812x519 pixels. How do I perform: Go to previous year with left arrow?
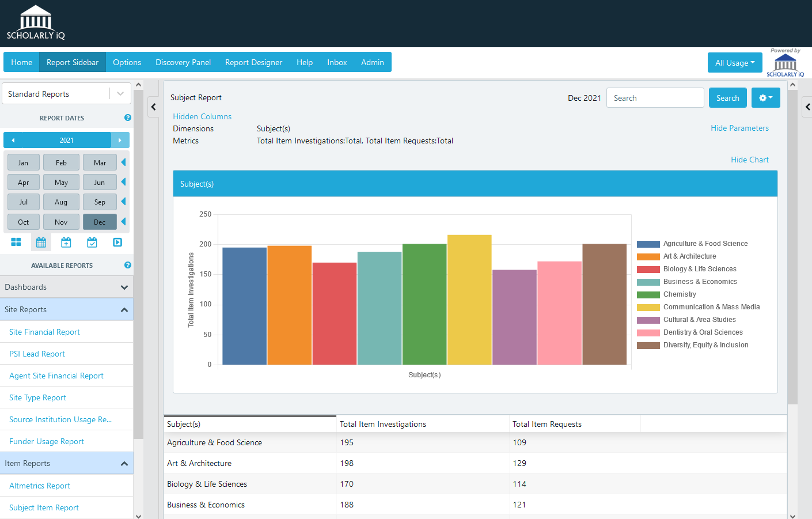click(x=13, y=140)
